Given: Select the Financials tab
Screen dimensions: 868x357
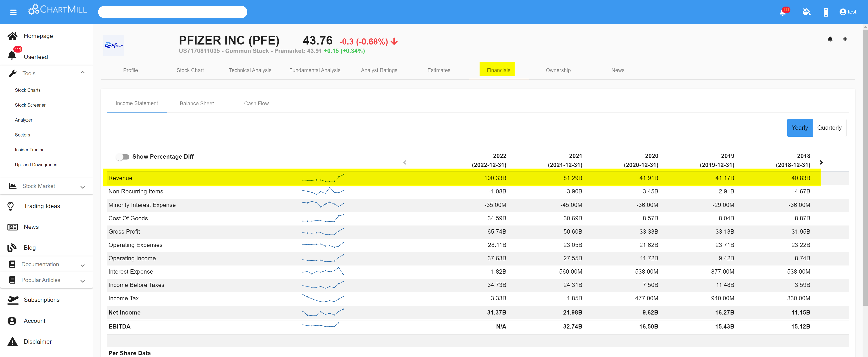Looking at the screenshot, I should (498, 70).
